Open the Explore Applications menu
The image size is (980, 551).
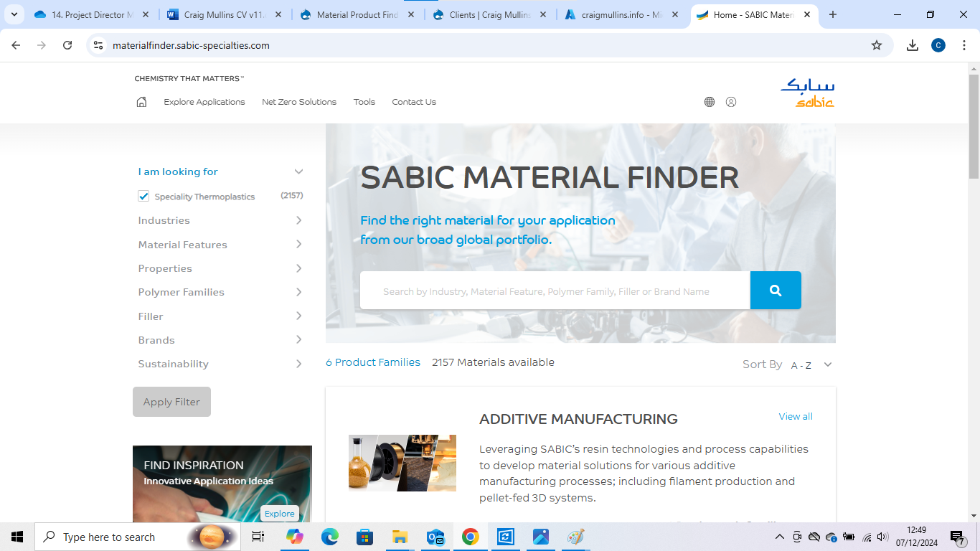[x=204, y=102]
